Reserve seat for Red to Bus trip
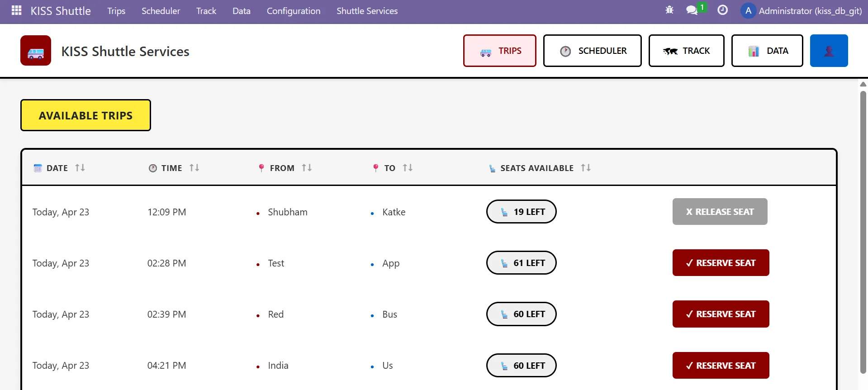This screenshot has height=390, width=868. click(x=721, y=314)
